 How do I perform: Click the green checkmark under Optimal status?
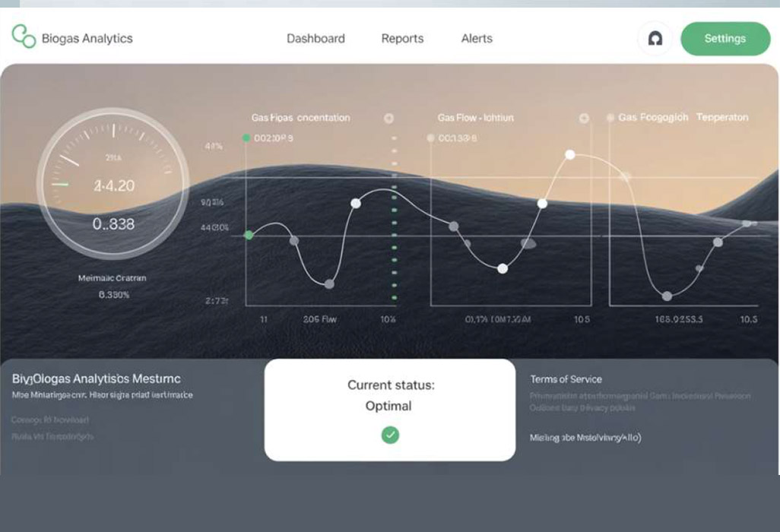click(x=390, y=435)
